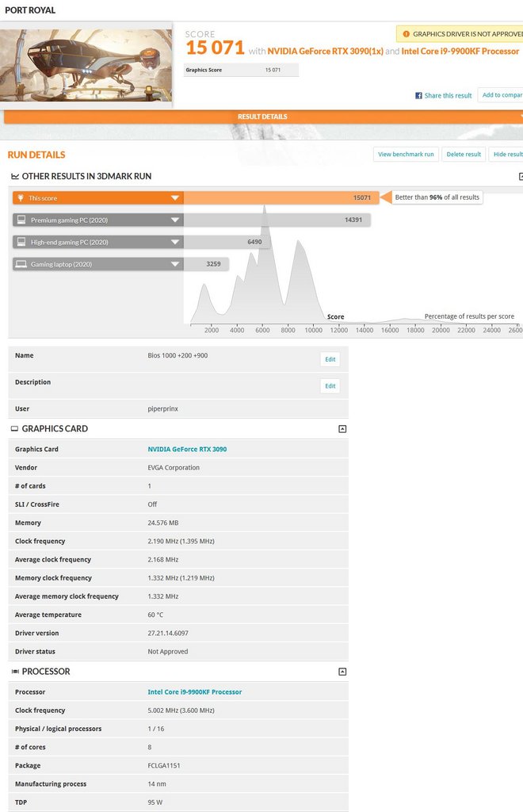Collapse Other Results in 3DMark Run panel
The image size is (523, 812).
[x=521, y=177]
